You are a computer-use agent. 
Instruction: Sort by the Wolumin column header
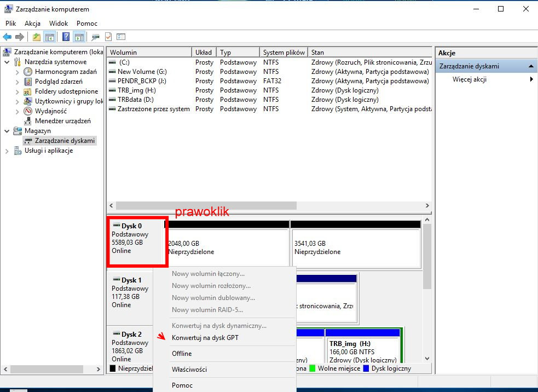click(x=149, y=52)
